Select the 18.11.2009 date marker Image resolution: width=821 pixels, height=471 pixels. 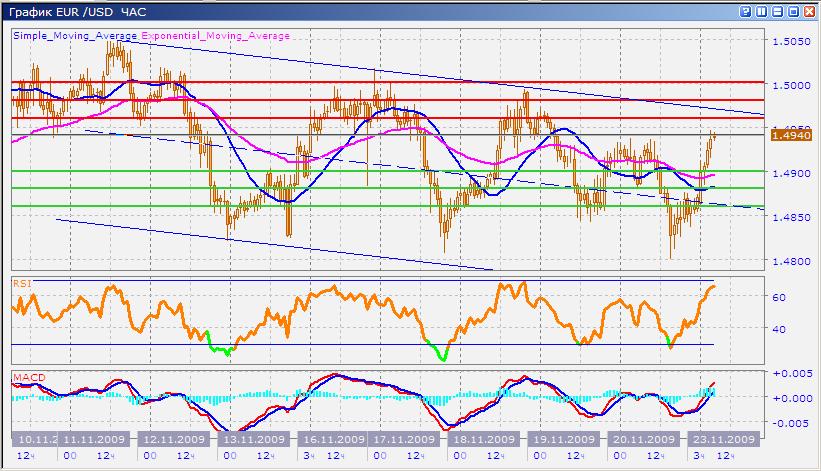pos(485,439)
